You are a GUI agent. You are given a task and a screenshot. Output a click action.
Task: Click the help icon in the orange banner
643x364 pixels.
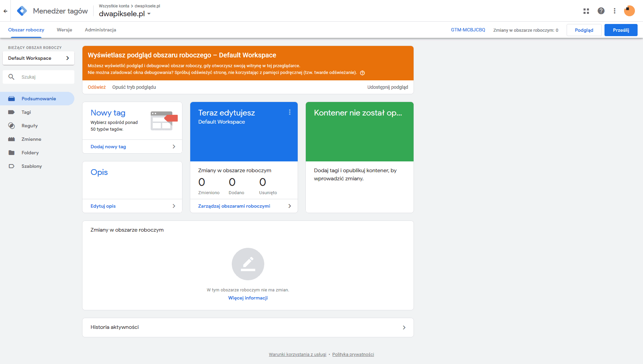pos(362,73)
